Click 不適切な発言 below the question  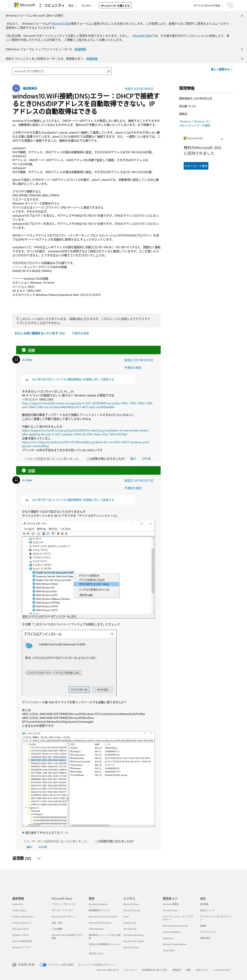[x=80, y=333]
